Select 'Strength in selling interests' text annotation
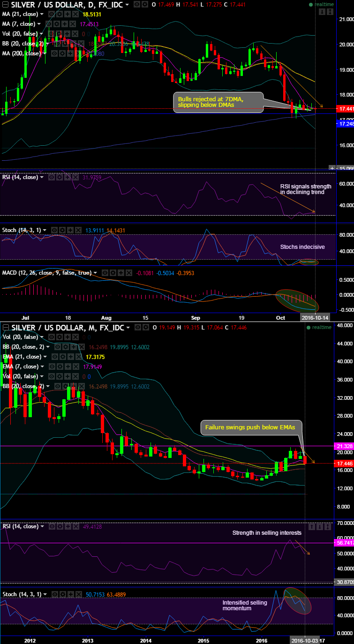 (x=267, y=533)
